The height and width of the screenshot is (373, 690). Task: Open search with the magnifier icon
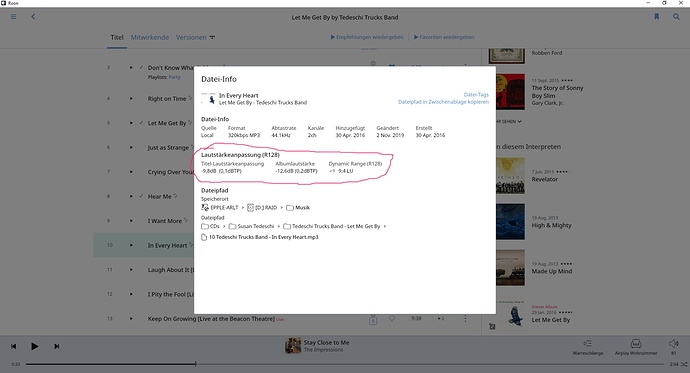coord(676,17)
